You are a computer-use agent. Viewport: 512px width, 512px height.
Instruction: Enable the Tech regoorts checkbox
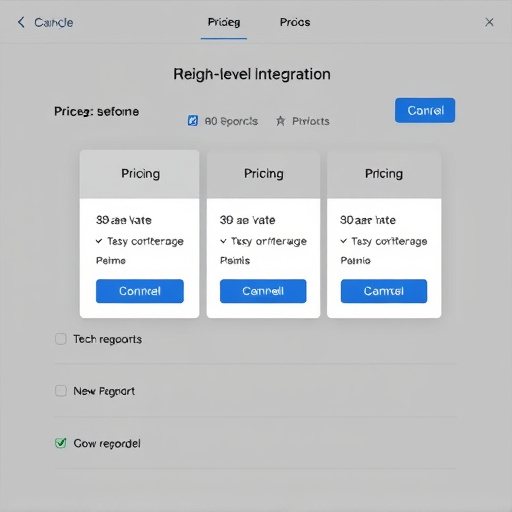(61, 339)
